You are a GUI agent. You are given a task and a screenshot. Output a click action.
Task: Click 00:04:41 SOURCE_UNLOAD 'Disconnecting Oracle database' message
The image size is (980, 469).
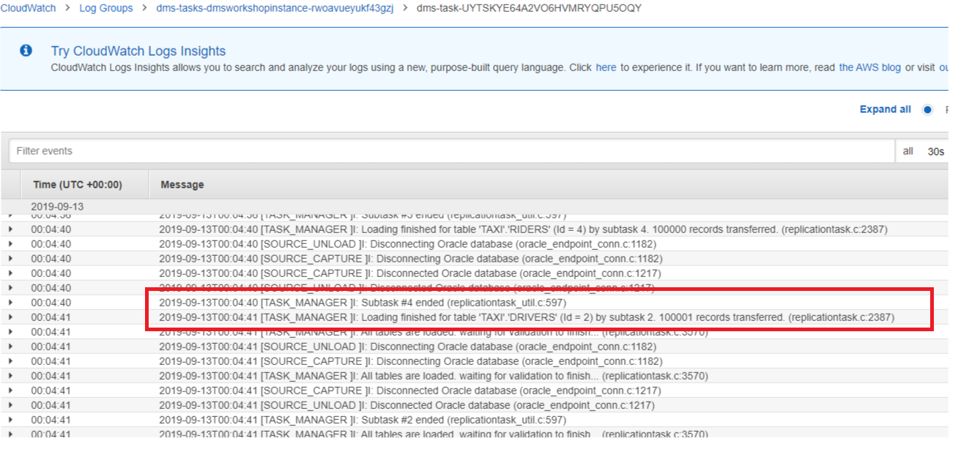click(407, 347)
